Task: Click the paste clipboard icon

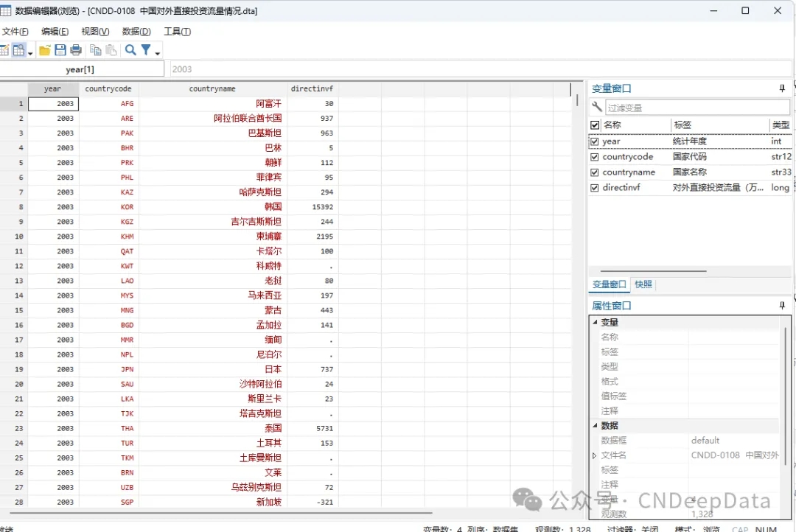Action: click(111, 50)
